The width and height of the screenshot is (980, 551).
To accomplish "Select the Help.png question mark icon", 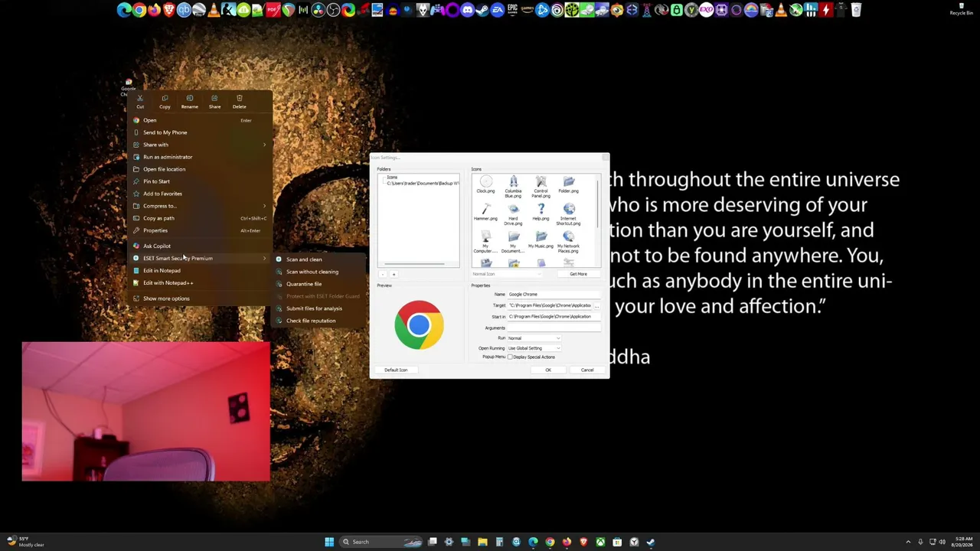I will tap(541, 213).
